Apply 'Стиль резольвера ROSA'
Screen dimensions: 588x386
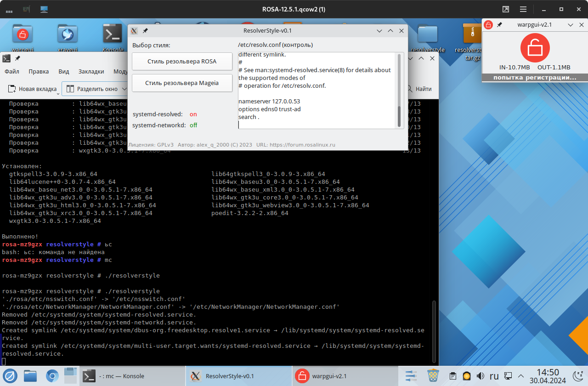click(x=182, y=62)
